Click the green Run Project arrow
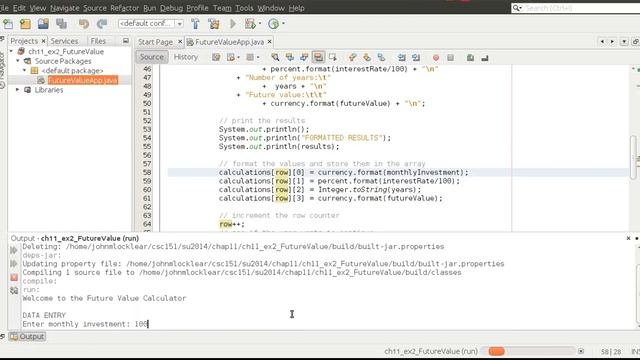Image resolution: width=640 pixels, height=360 pixels. (x=233, y=24)
